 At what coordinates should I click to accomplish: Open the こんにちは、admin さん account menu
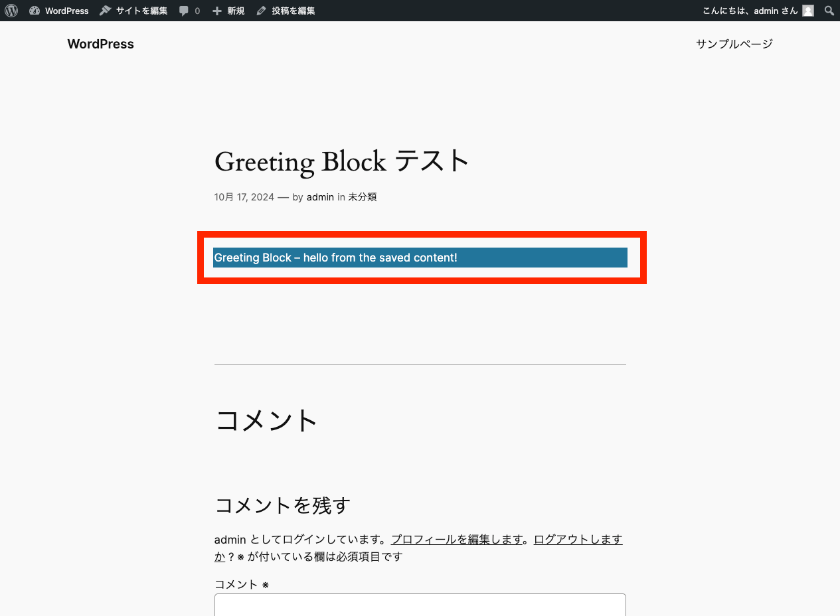[x=758, y=11]
